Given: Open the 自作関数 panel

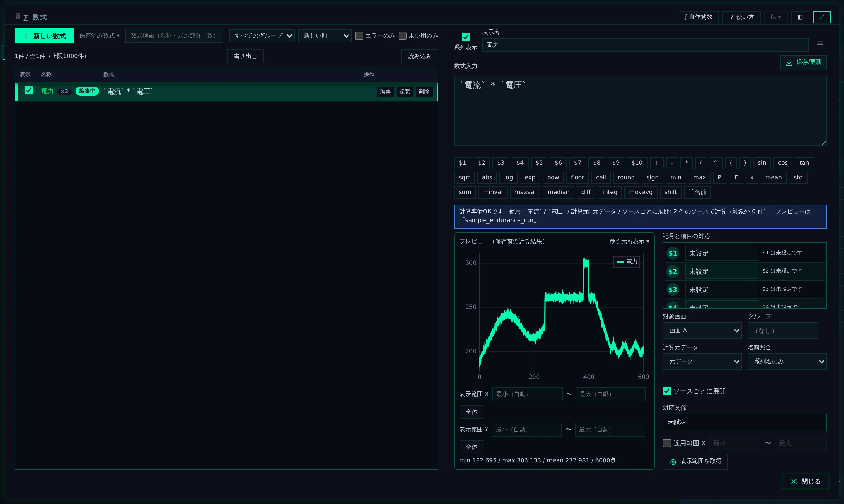Looking at the screenshot, I should 698,17.
